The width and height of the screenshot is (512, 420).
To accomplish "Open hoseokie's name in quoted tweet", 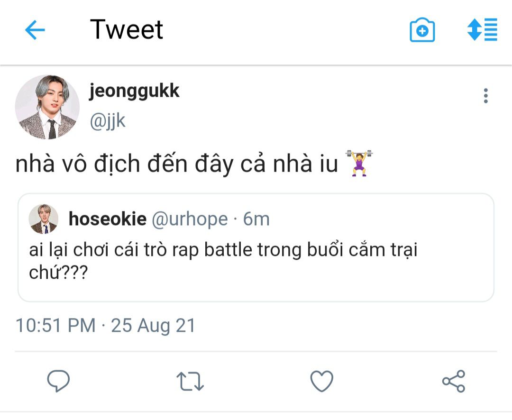I will [x=108, y=219].
